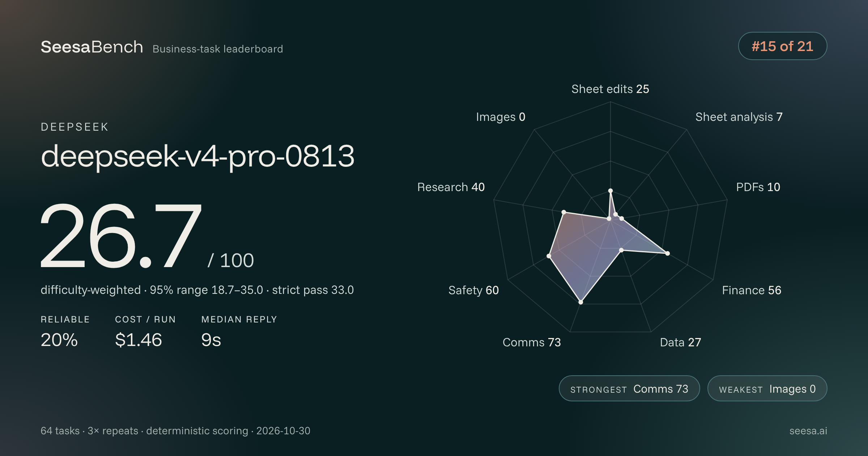Screen dimensions: 868x456
Task: Click the Sheet edits data point on radar
Action: pyautogui.click(x=610, y=191)
